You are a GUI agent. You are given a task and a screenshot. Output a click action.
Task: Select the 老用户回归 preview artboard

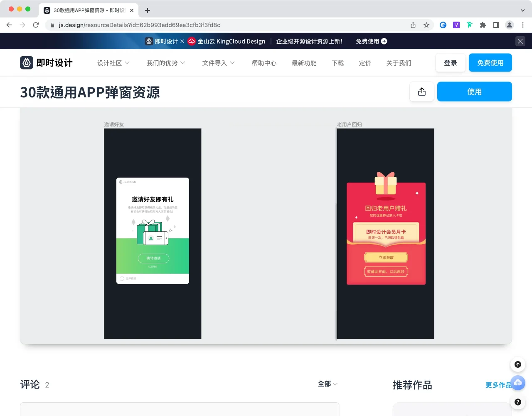coord(386,234)
